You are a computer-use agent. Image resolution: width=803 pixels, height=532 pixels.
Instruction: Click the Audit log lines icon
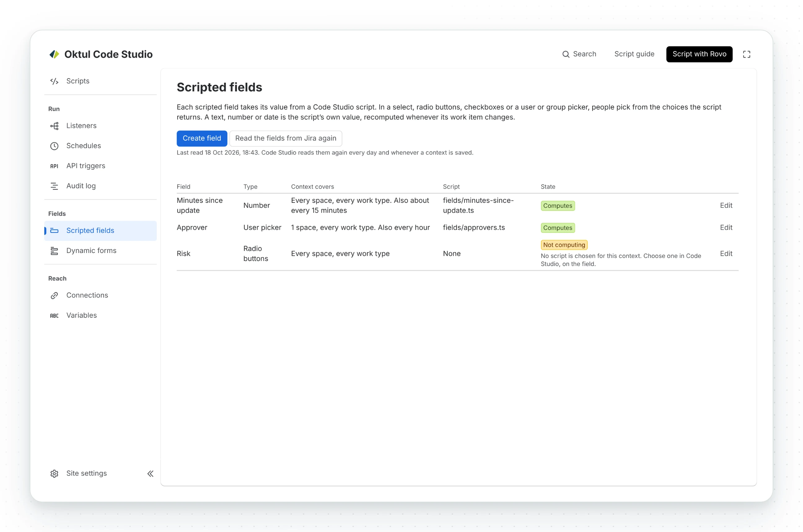pos(54,186)
